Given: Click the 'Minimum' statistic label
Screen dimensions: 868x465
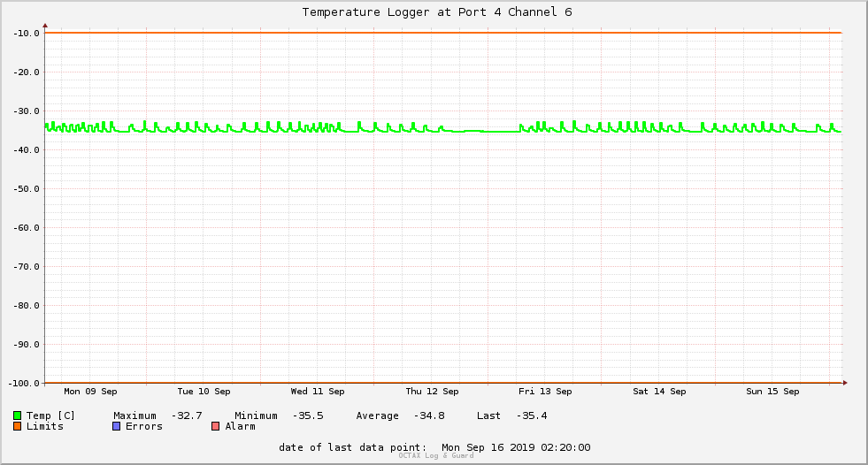Looking at the screenshot, I should pyautogui.click(x=256, y=415).
